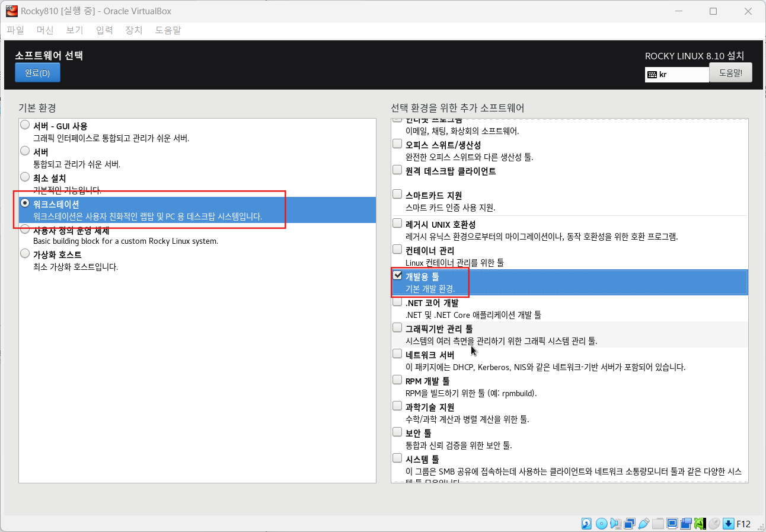Click 선택 환경을 위한 추가 소프트웨어 label

pyautogui.click(x=458, y=108)
